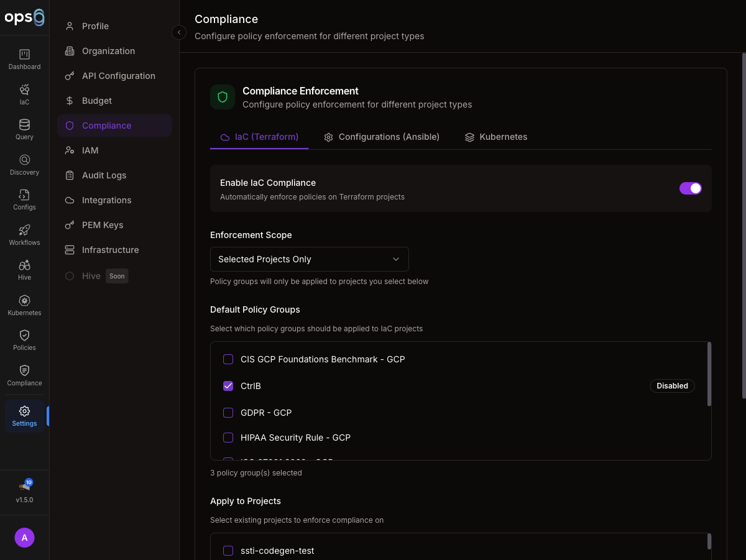Switch to the Kubernetes tab
746x560 pixels.
click(x=496, y=137)
